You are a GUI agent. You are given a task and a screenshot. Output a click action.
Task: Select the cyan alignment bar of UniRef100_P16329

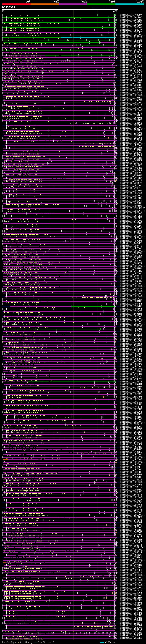click(x=87, y=37)
